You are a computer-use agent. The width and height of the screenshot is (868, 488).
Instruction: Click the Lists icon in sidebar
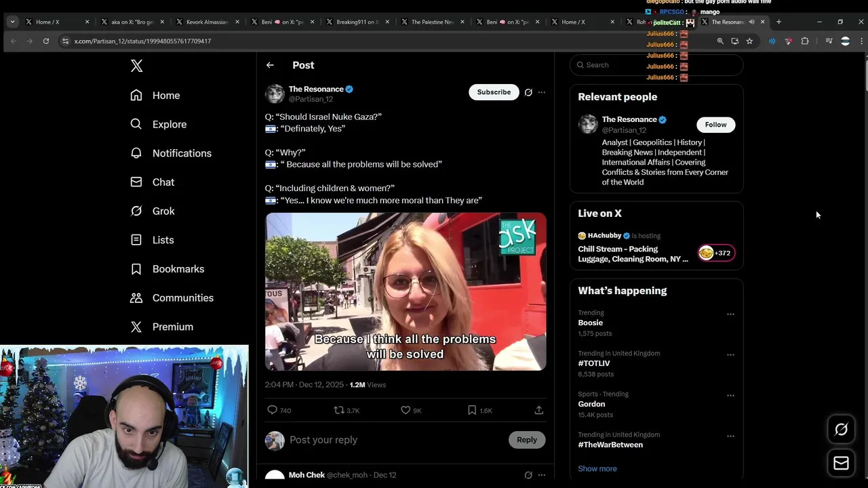point(136,240)
